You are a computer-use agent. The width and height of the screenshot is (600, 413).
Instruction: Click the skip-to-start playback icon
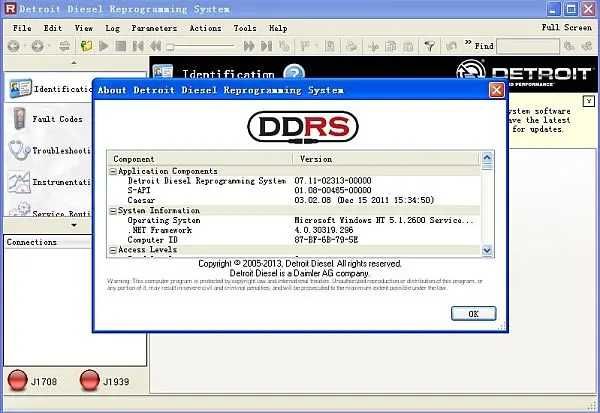coord(138,46)
